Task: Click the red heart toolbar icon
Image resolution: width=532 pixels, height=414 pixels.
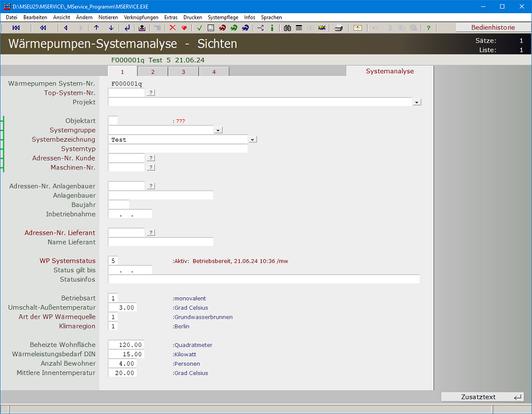Action: tap(184, 28)
